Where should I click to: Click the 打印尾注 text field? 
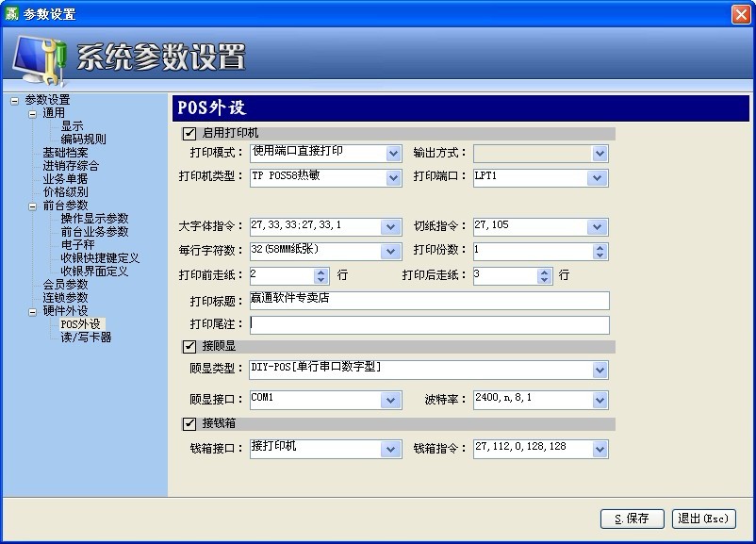(430, 324)
